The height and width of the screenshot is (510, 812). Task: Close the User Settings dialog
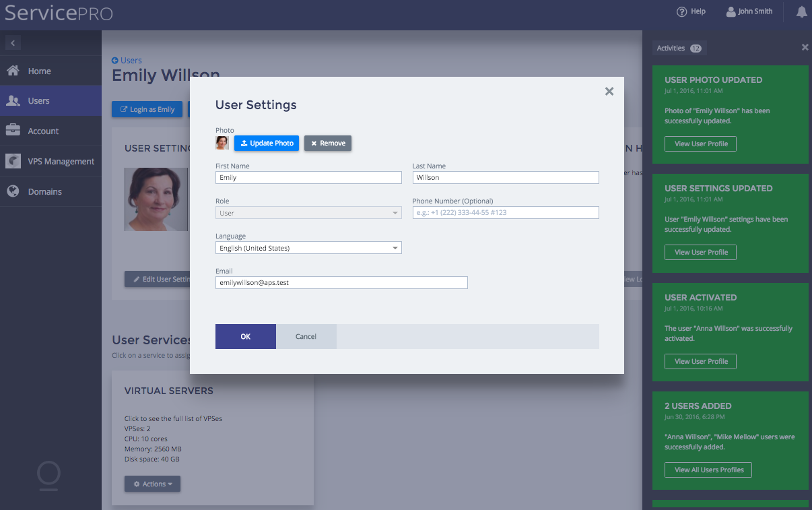coord(609,92)
